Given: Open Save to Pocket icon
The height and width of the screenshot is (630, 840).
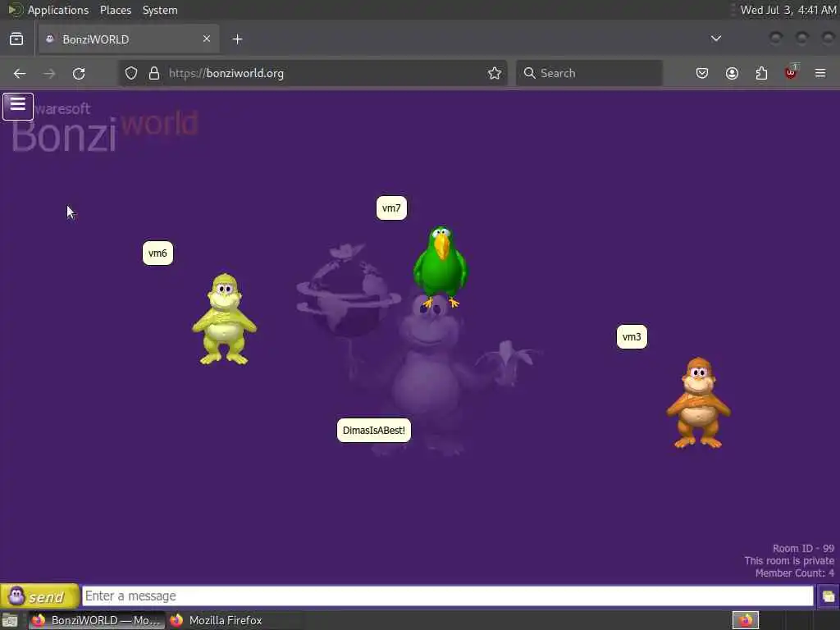Looking at the screenshot, I should point(702,73).
